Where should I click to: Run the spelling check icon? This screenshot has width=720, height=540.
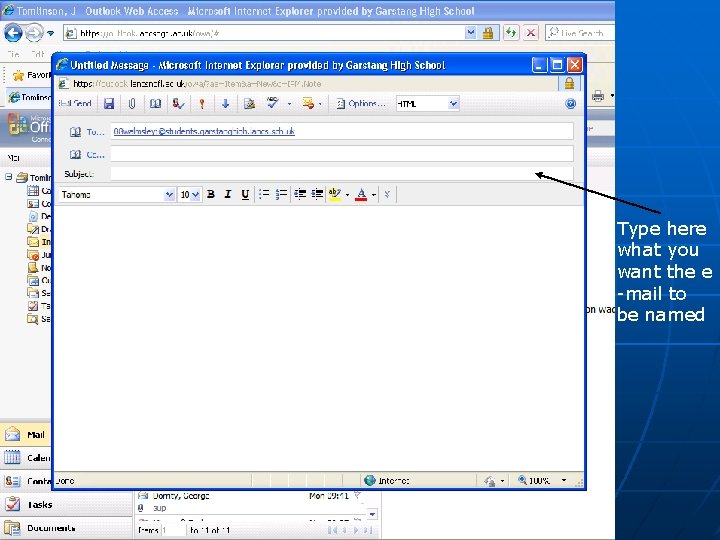pos(273,102)
